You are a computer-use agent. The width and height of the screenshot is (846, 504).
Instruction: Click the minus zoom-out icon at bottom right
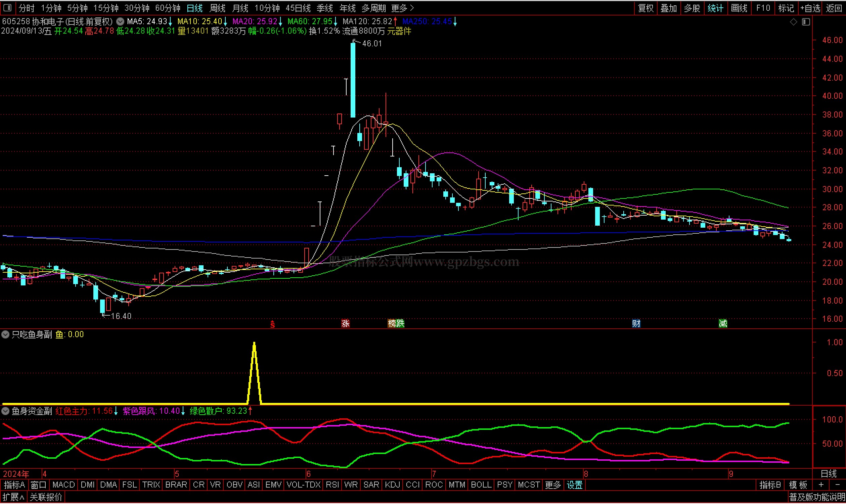tap(837, 485)
